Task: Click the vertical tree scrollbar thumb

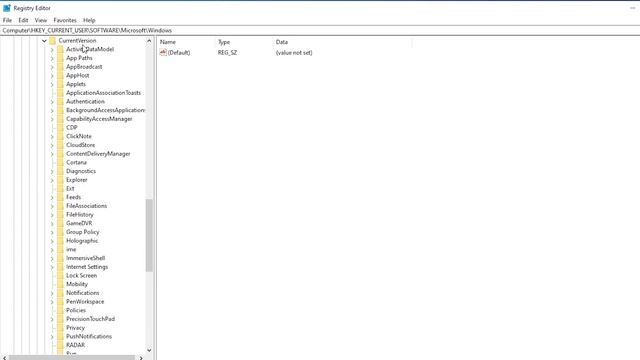Action: click(149, 236)
